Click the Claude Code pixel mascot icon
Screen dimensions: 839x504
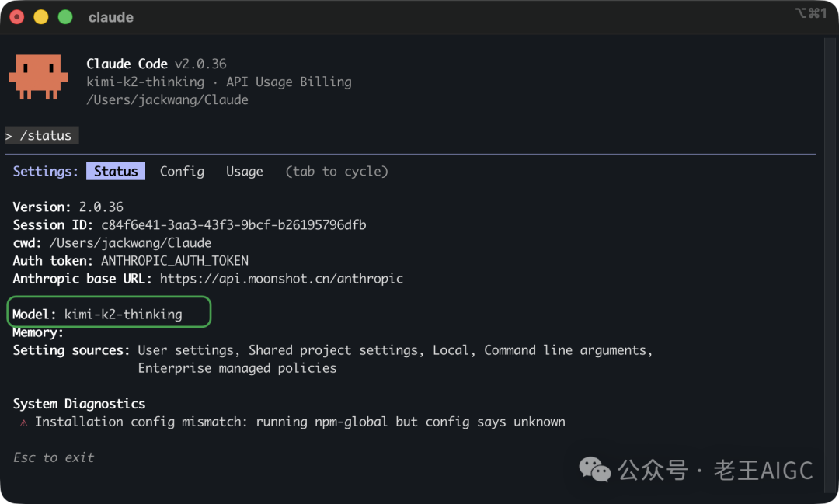point(39,77)
